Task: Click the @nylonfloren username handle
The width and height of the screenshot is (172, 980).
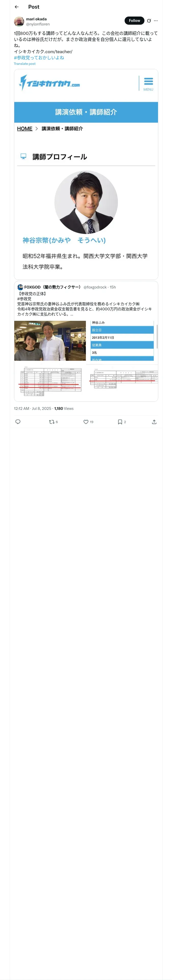Action: coord(38,24)
